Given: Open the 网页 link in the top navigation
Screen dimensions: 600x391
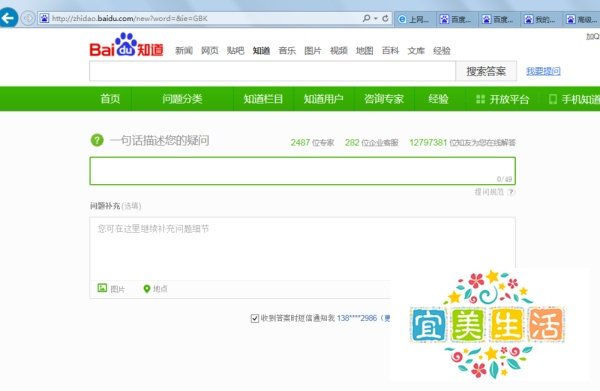Looking at the screenshot, I should pos(210,51).
